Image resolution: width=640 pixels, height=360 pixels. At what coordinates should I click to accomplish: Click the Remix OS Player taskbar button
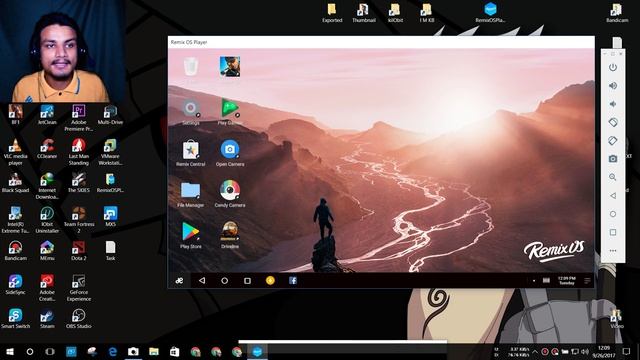(257, 351)
